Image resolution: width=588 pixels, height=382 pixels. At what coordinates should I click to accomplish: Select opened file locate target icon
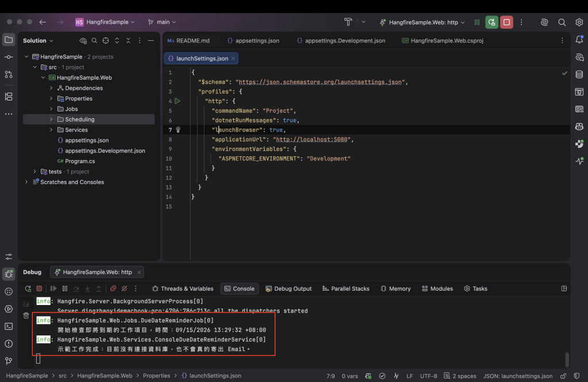click(106, 41)
